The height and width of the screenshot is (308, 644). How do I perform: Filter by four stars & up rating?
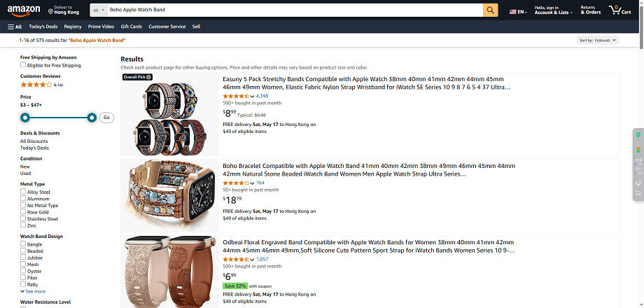(x=41, y=85)
